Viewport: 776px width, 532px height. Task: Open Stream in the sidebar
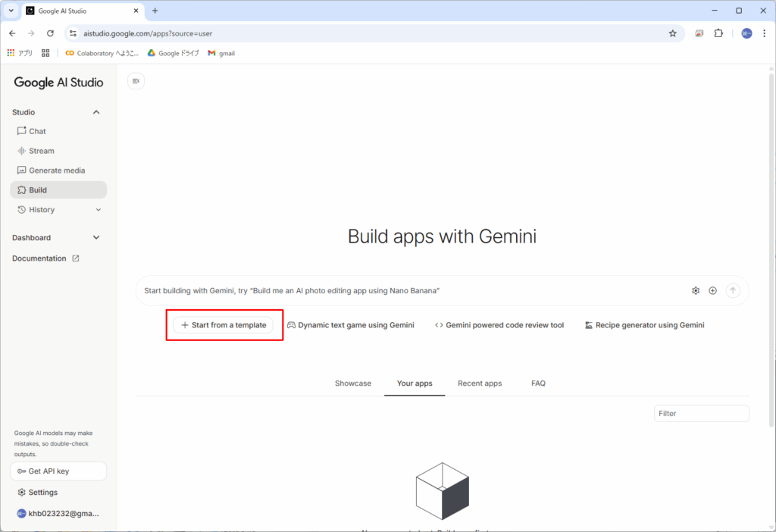tap(58, 151)
